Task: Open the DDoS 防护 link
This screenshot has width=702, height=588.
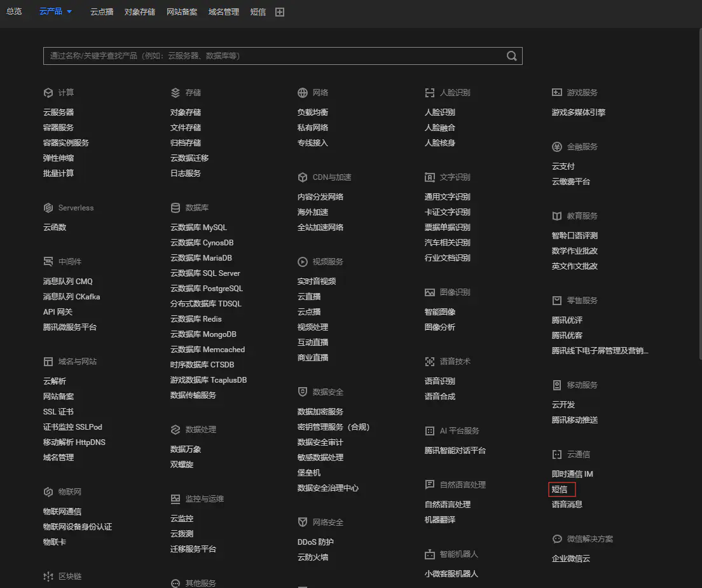Action: [x=315, y=542]
